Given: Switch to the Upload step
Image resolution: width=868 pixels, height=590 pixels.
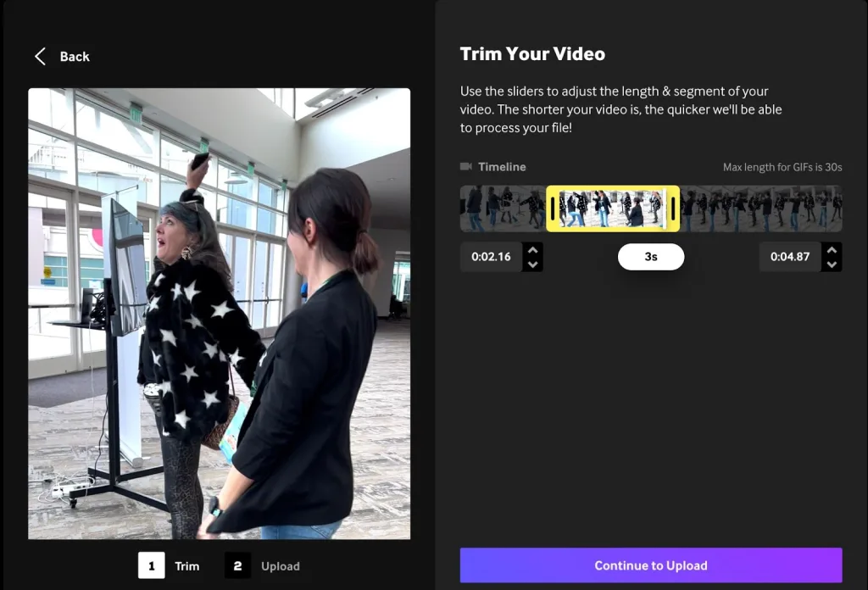Looking at the screenshot, I should [281, 565].
